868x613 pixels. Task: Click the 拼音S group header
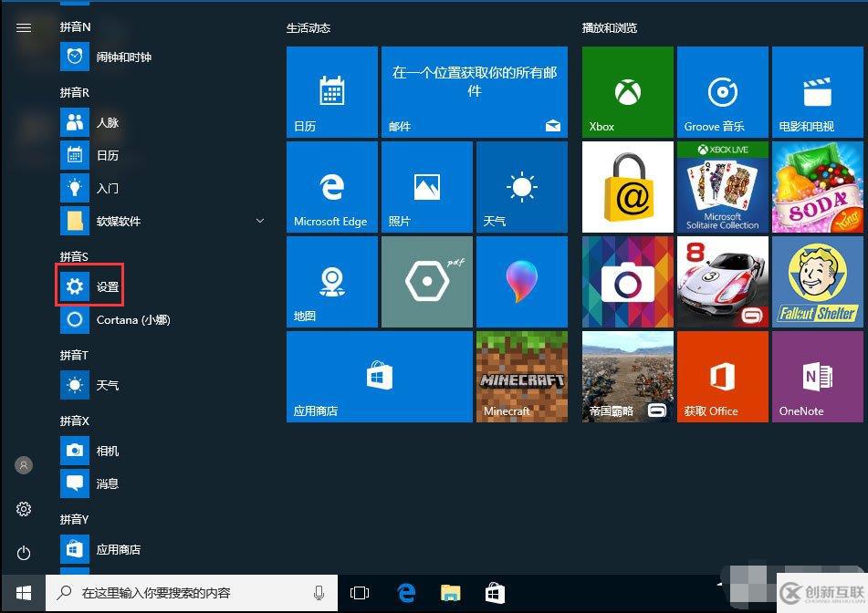[x=74, y=256]
